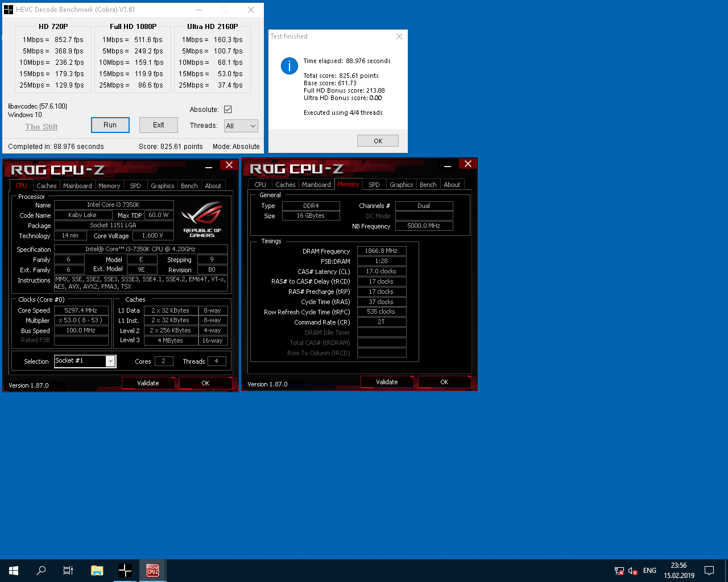Click Channels value Dual
The width and height of the screenshot is (728, 582).
[x=424, y=206]
